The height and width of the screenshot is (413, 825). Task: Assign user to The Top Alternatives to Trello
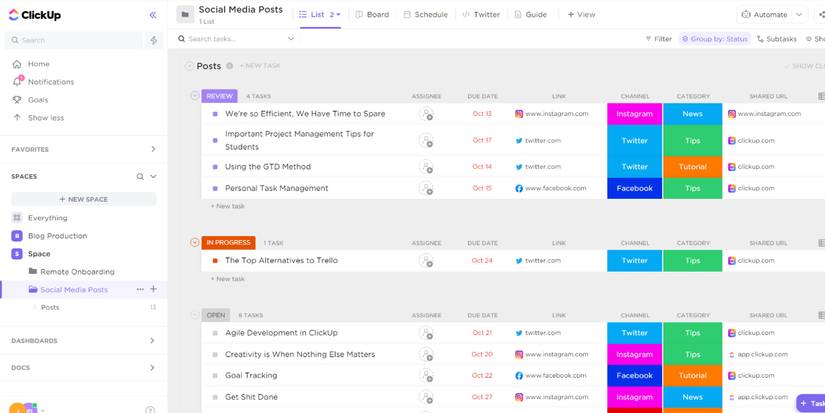pos(426,260)
